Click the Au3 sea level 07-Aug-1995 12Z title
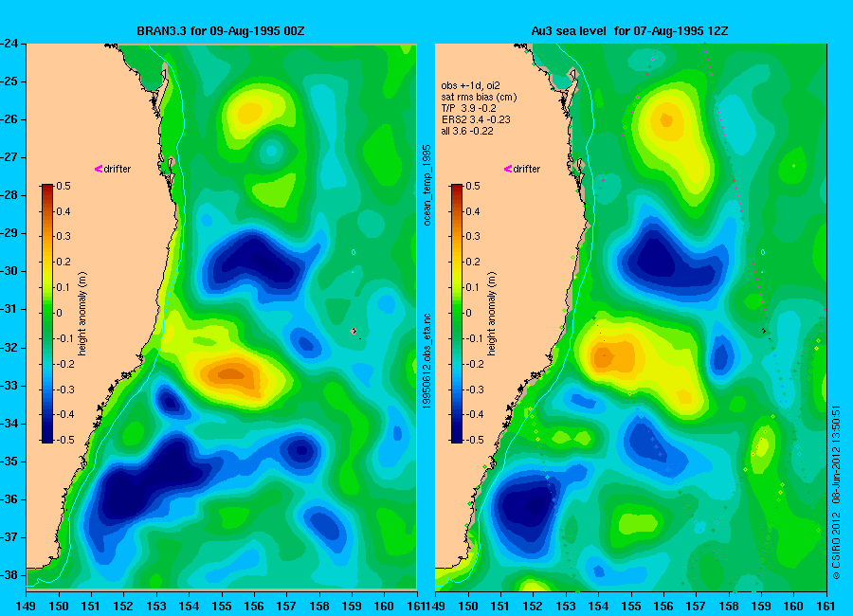 click(629, 31)
